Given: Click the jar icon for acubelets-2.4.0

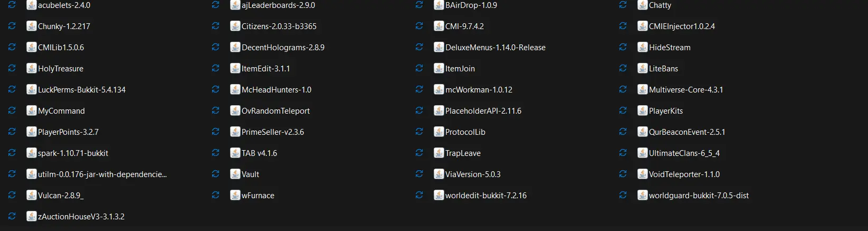Looking at the screenshot, I should pos(32,5).
